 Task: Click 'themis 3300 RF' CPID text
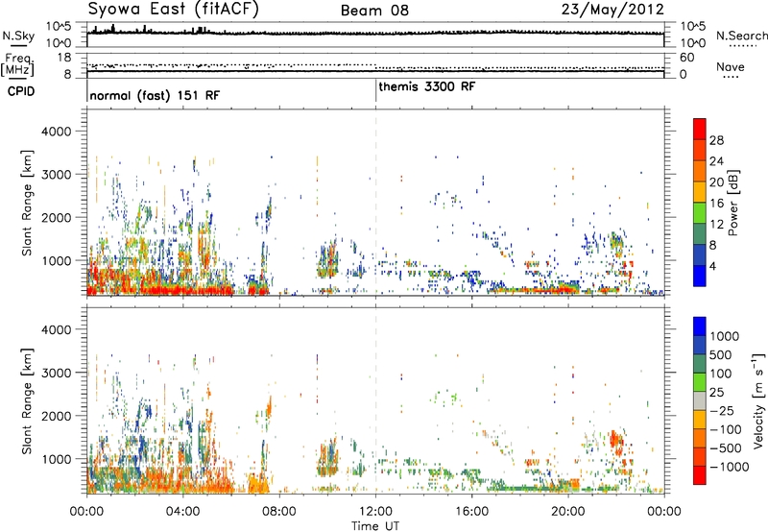pos(426,86)
